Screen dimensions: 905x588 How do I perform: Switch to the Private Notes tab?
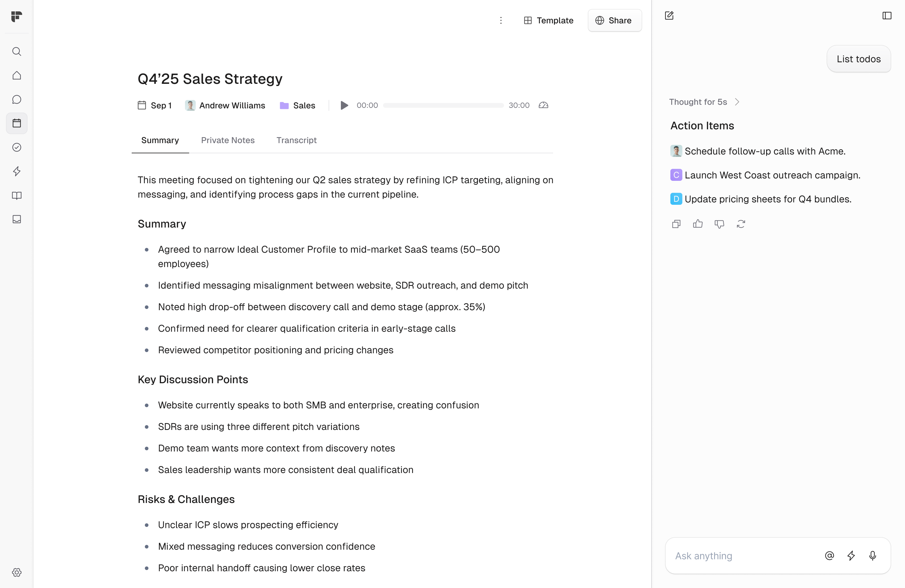click(228, 140)
